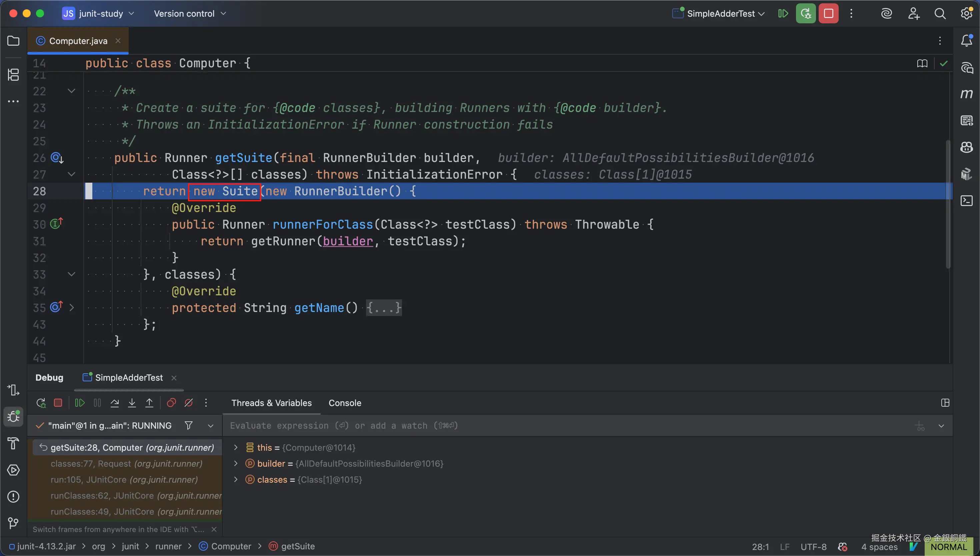Screen dimensions: 980x556
Task: Click Step Over in debug toolbar
Action: click(x=115, y=403)
